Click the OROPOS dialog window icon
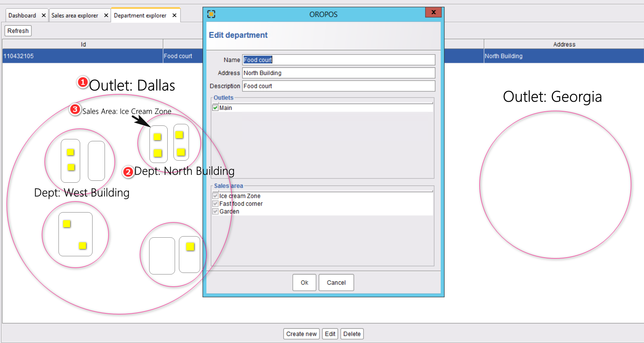The image size is (644, 343). [x=211, y=14]
